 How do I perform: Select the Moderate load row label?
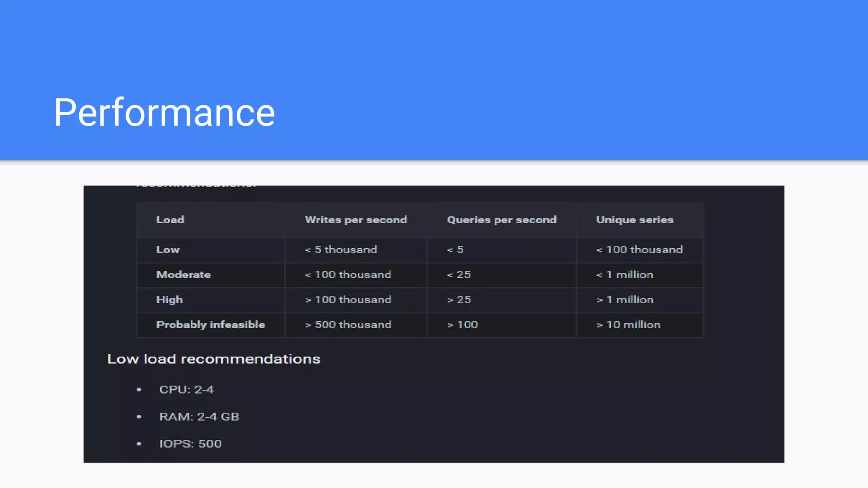tap(183, 275)
